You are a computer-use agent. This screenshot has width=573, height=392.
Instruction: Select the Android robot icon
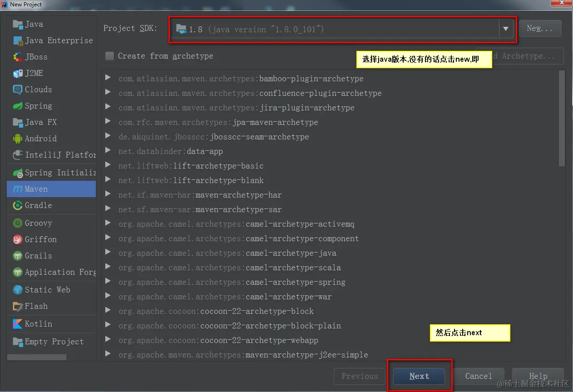tap(18, 139)
